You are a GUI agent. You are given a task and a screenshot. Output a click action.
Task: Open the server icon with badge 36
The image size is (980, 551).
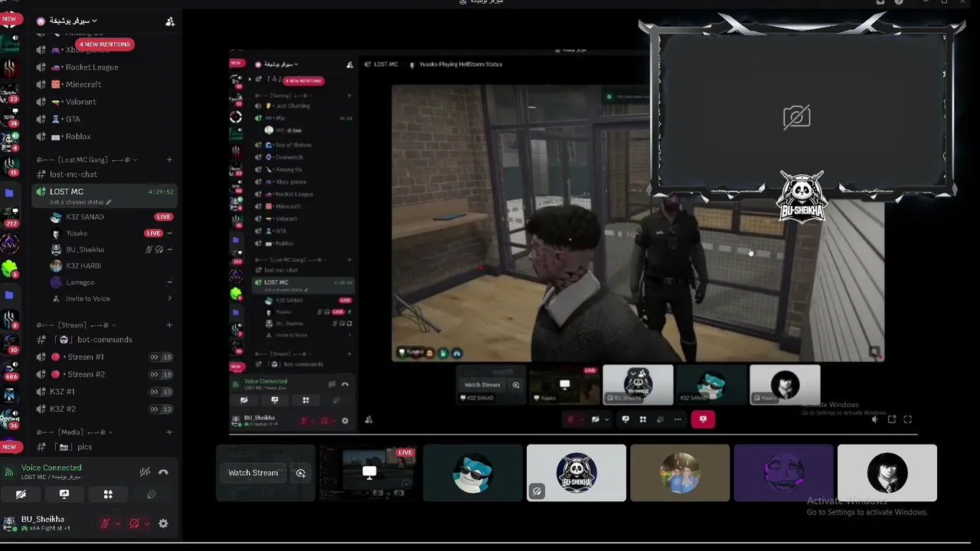[x=10, y=420]
